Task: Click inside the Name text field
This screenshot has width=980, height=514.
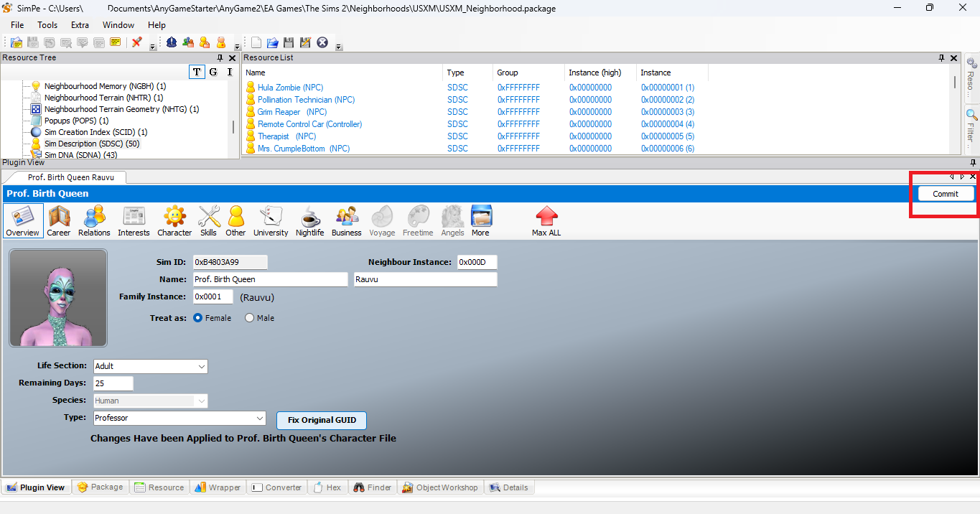Action: [x=270, y=279]
